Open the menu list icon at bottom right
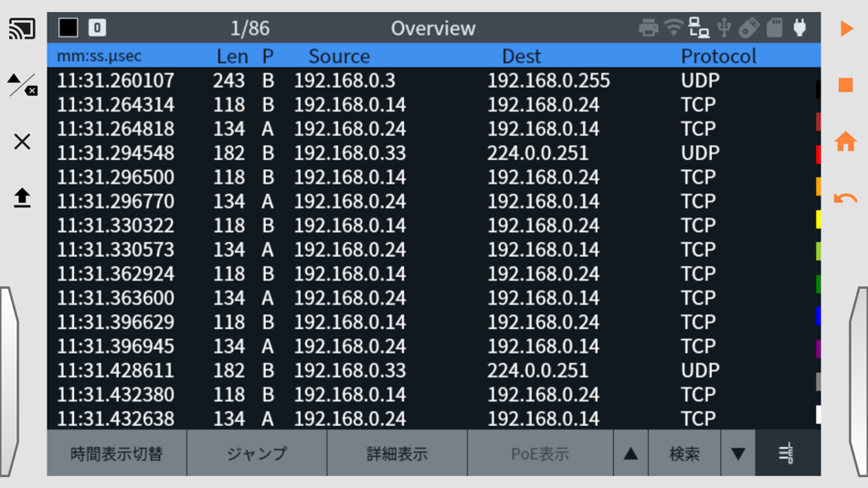 [x=788, y=453]
